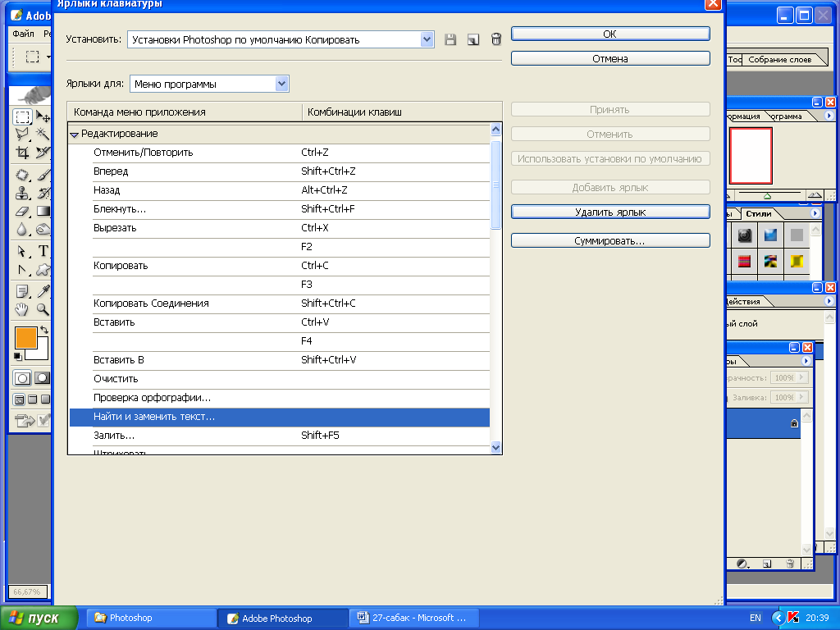Click the layer lock icon in Layers panel
The height and width of the screenshot is (630, 840).
click(x=794, y=423)
